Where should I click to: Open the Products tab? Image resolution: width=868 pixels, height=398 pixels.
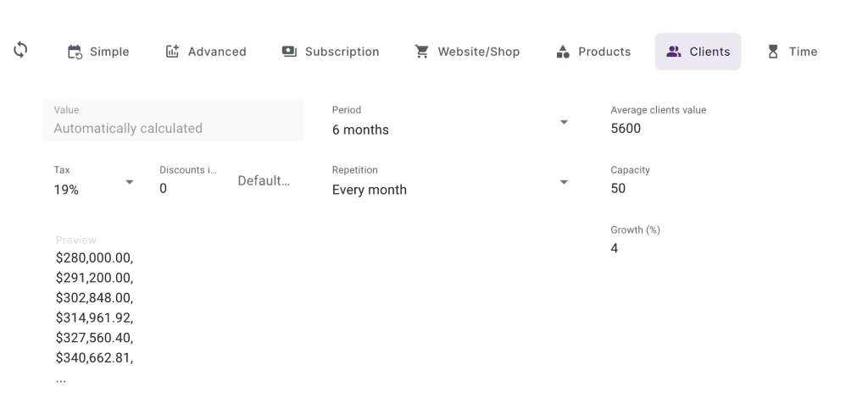[593, 52]
